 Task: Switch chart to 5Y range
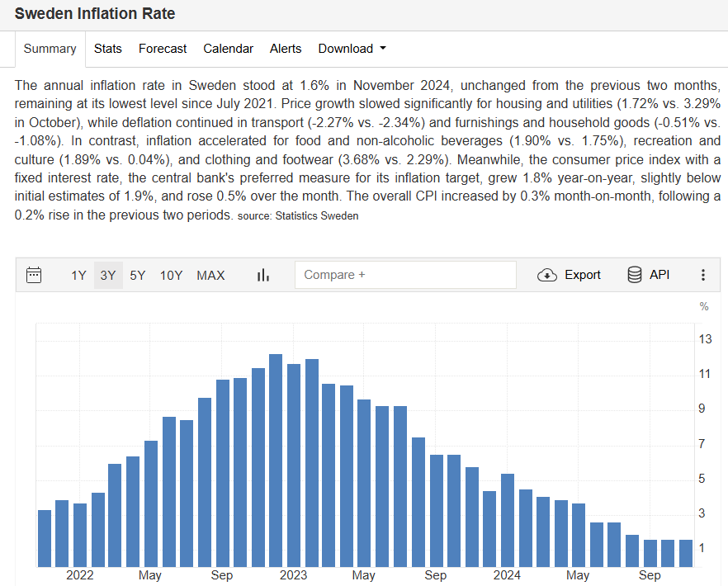pos(138,275)
